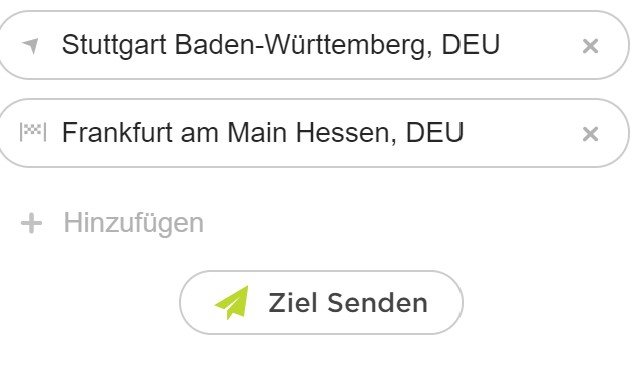Remove the start point Stuttgart entry

[x=590, y=46]
